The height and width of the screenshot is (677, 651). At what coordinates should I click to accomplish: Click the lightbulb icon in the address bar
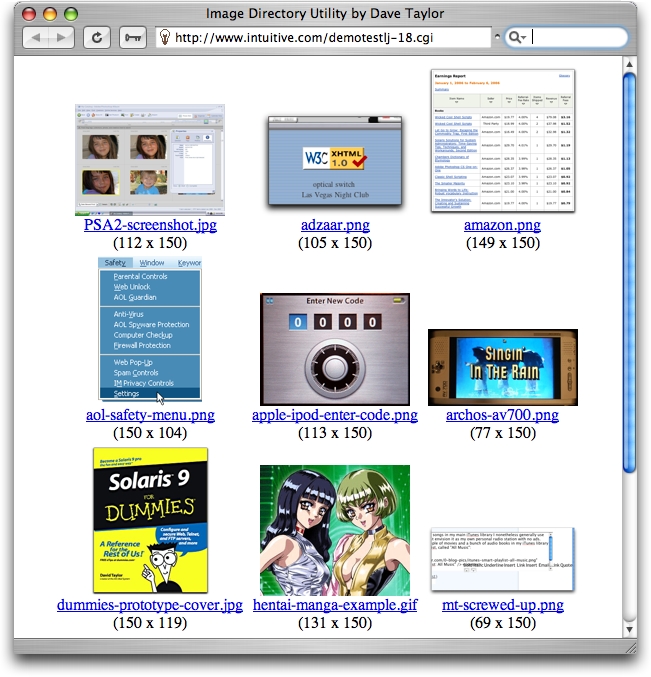(x=164, y=37)
